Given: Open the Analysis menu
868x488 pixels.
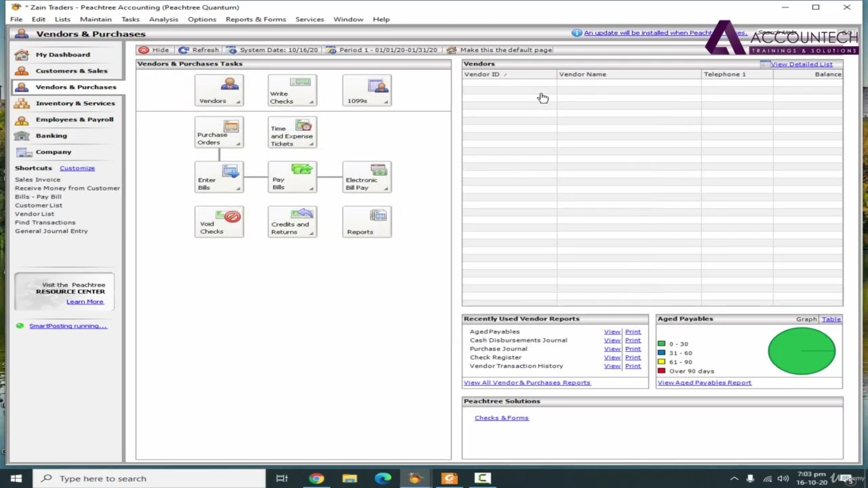Looking at the screenshot, I should click(x=163, y=19).
